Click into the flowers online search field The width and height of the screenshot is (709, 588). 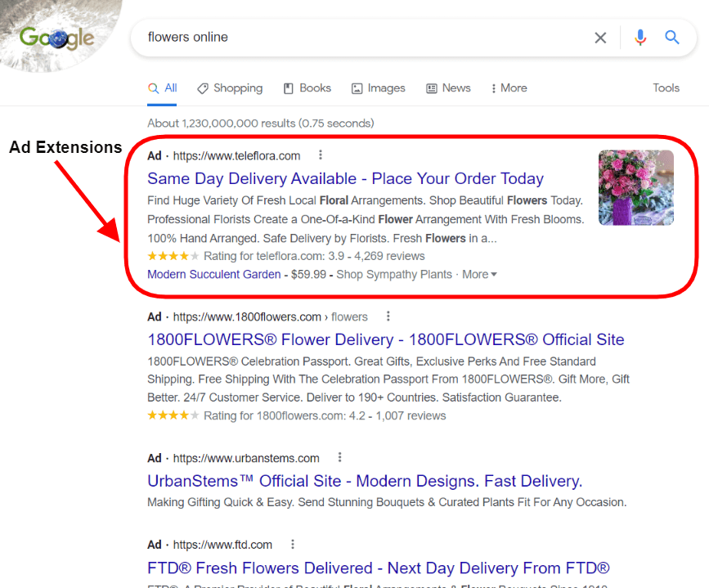coord(361,37)
